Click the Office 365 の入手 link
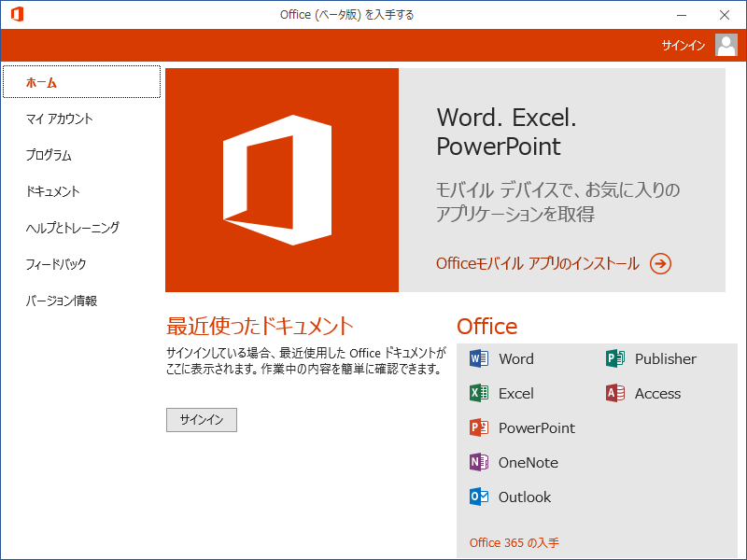Viewport: 747px width, 560px height. 514,543
